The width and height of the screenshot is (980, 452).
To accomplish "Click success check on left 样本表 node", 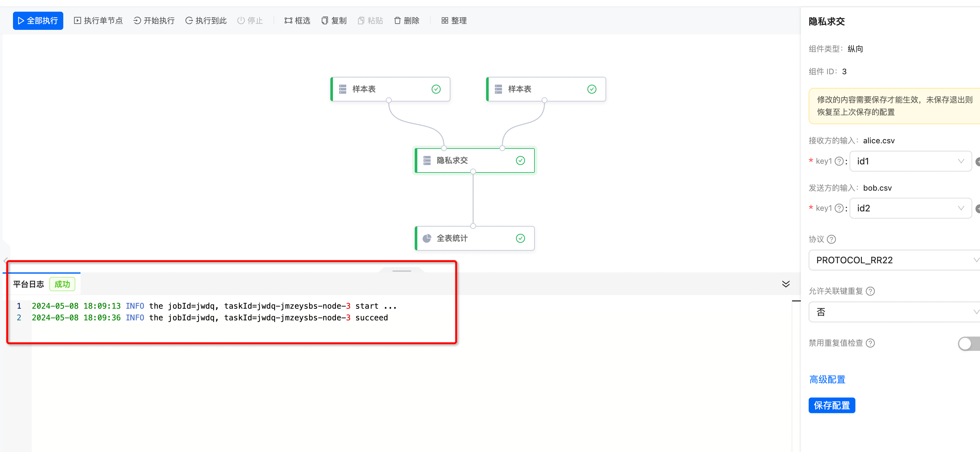I will 436,89.
